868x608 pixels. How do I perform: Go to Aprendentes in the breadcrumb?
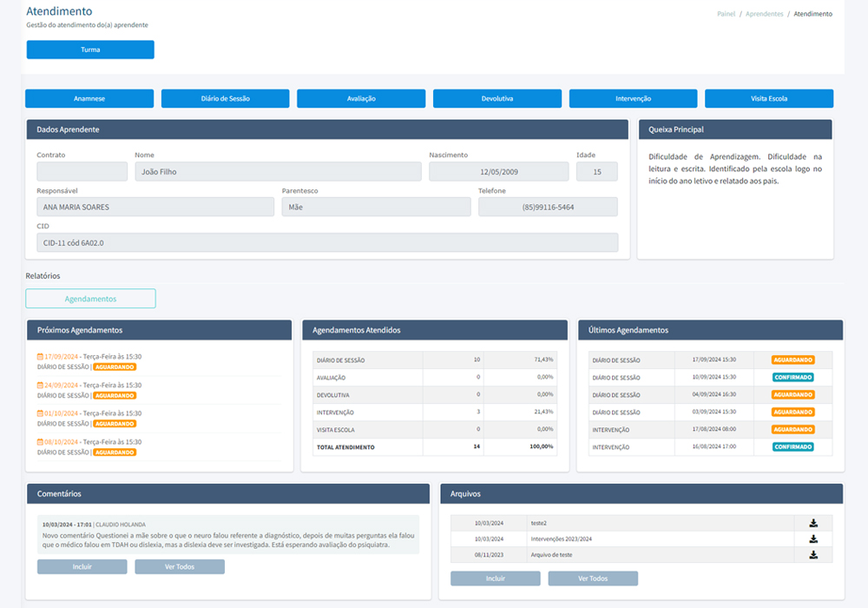(764, 14)
